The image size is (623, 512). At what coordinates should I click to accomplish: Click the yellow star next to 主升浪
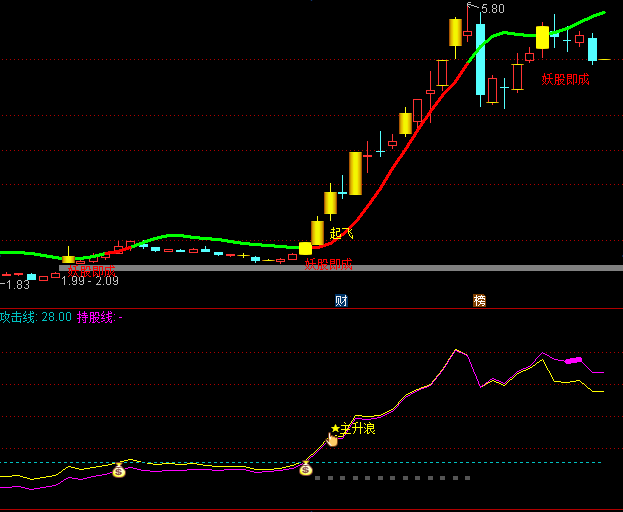[x=335, y=429]
